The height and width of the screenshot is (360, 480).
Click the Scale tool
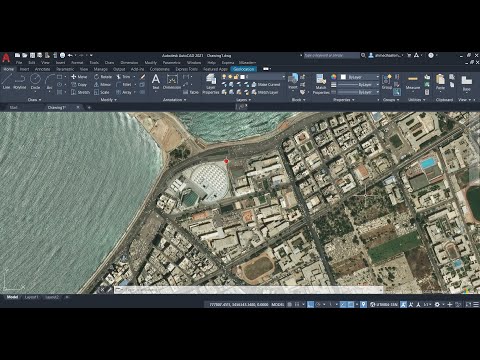(102, 92)
